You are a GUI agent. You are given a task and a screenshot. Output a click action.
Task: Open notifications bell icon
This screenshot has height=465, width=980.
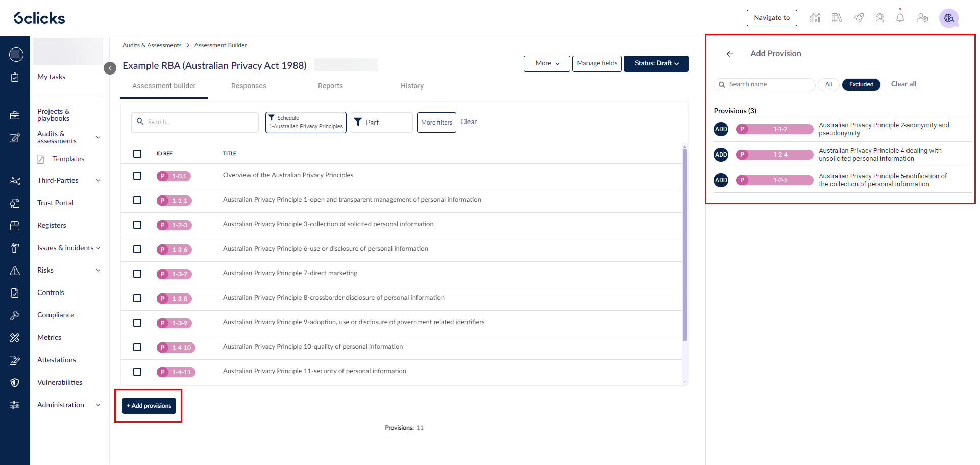[x=900, y=18]
